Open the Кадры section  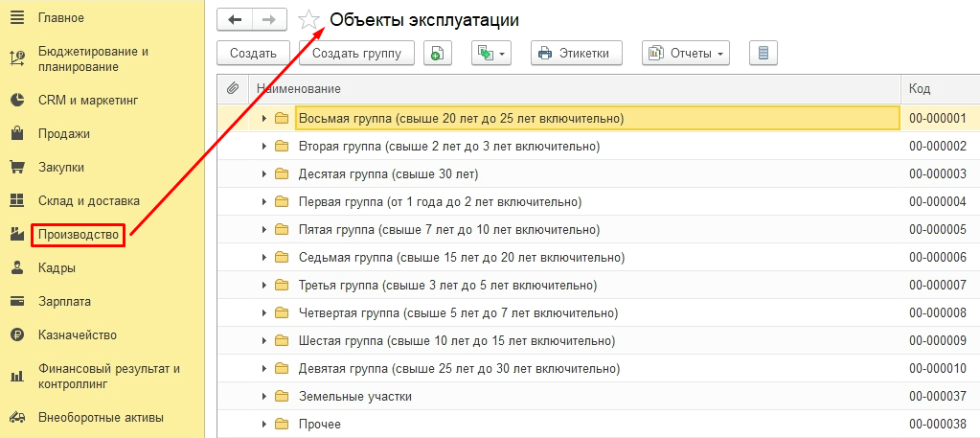(57, 267)
